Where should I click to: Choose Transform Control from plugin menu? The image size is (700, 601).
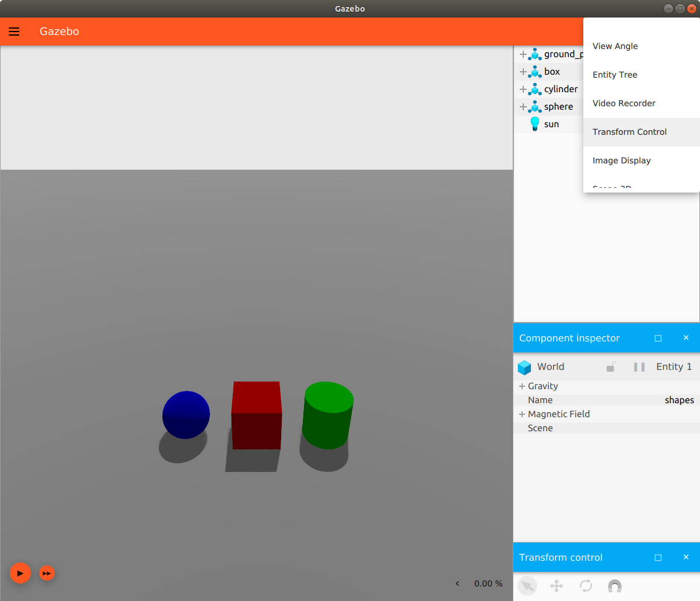click(x=642, y=132)
